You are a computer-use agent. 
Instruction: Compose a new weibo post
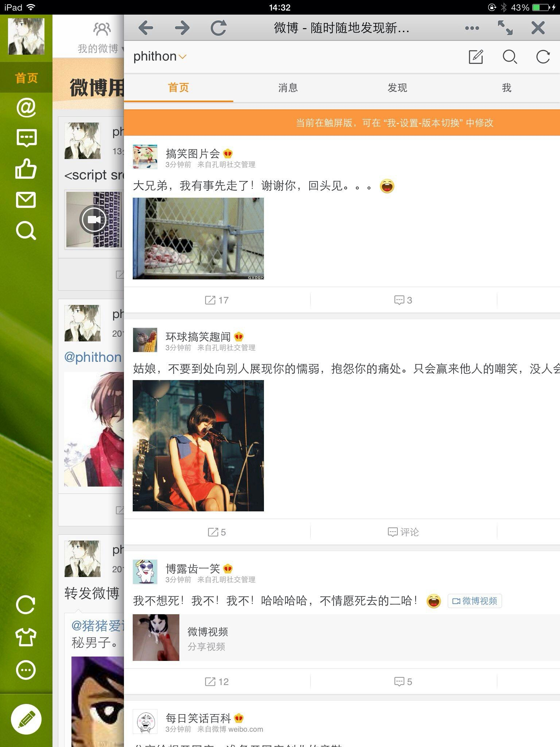(x=476, y=57)
